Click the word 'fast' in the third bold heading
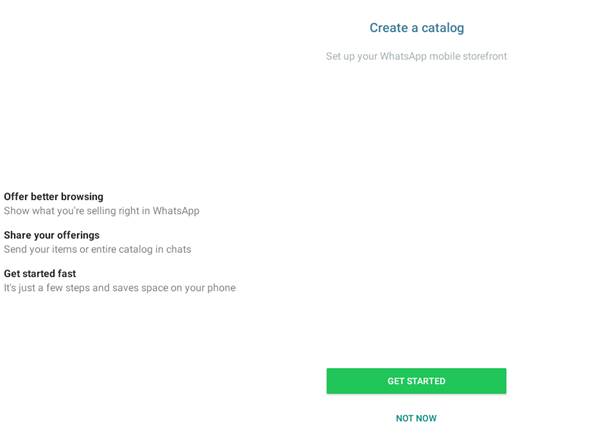This screenshot has width=602, height=440. [x=67, y=273]
